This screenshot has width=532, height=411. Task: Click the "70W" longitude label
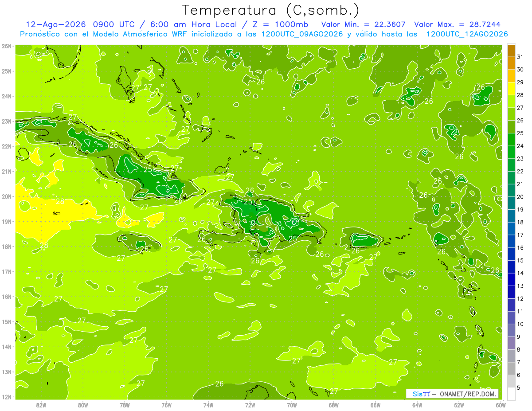point(292,405)
